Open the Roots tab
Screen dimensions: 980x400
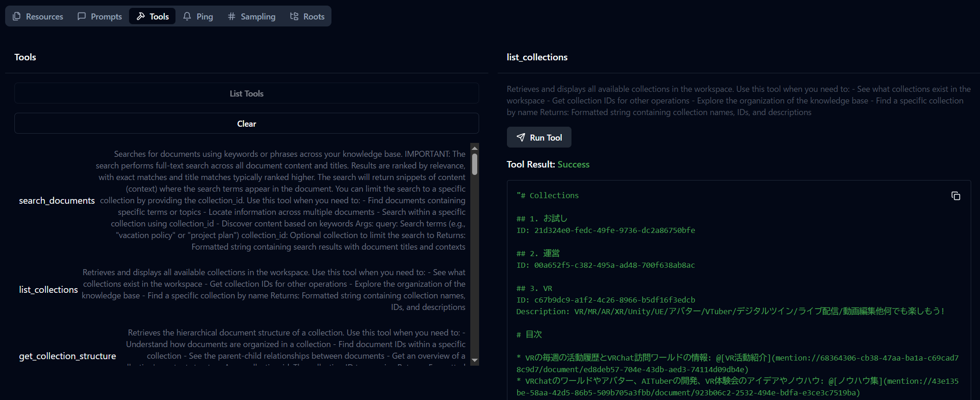coord(307,16)
